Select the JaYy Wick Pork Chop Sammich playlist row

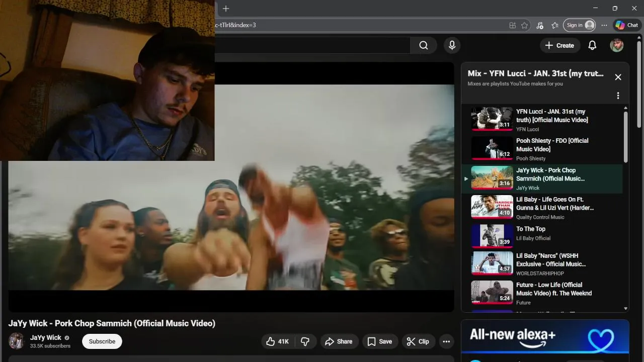[x=542, y=178]
